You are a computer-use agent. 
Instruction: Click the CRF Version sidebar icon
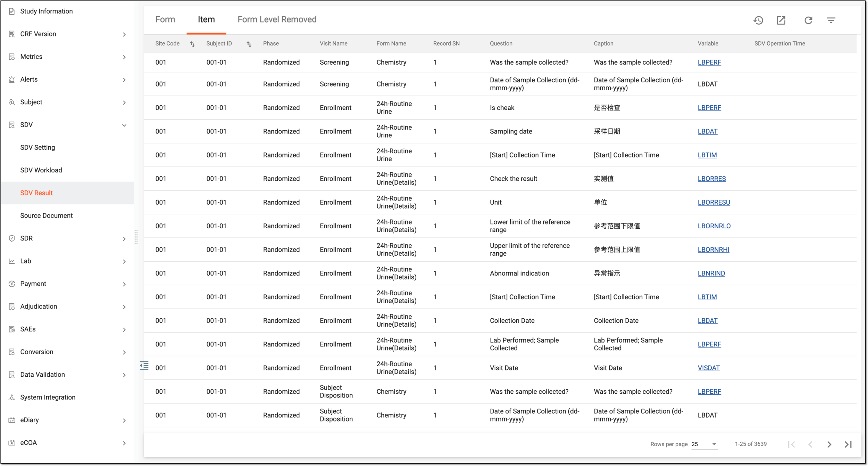(x=12, y=34)
